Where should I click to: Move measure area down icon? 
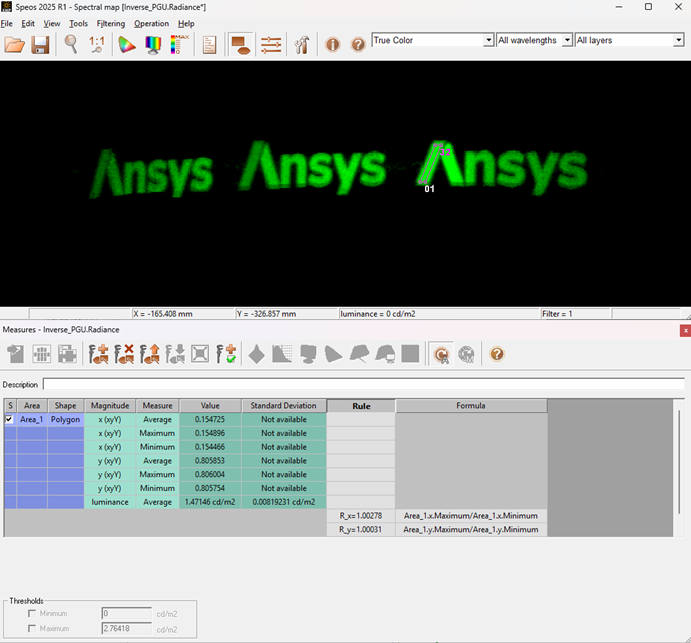coord(175,354)
